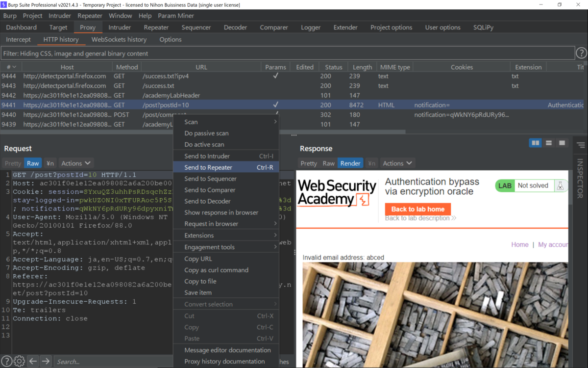Expand Request in browser submenu
588x368 pixels.
tap(226, 224)
